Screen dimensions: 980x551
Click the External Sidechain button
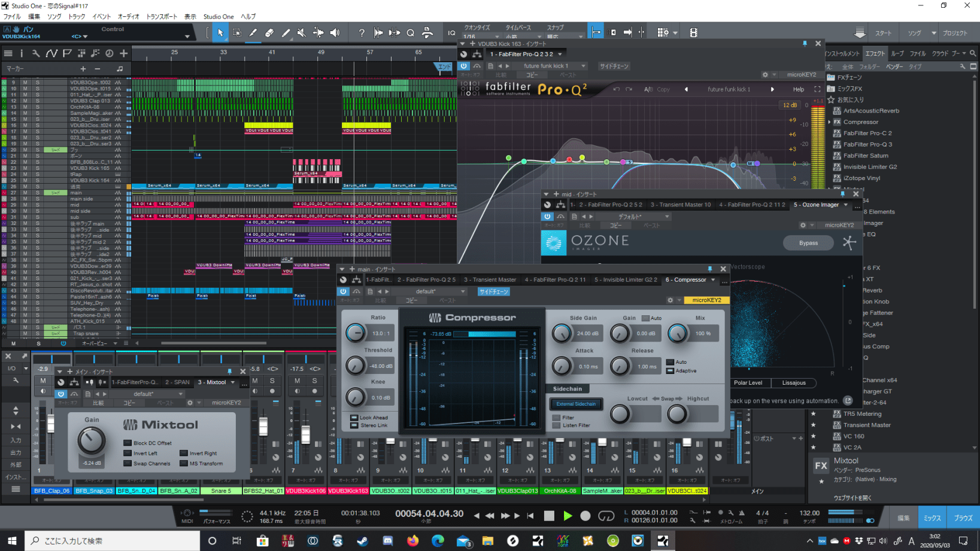(x=576, y=404)
